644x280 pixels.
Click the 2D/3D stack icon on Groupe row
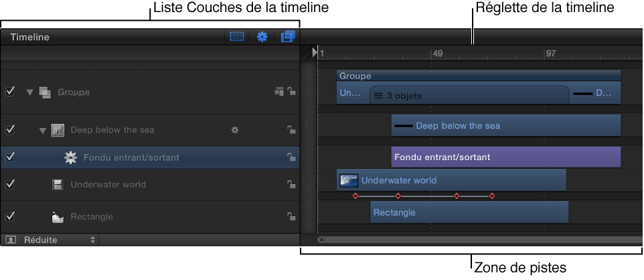pos(279,92)
